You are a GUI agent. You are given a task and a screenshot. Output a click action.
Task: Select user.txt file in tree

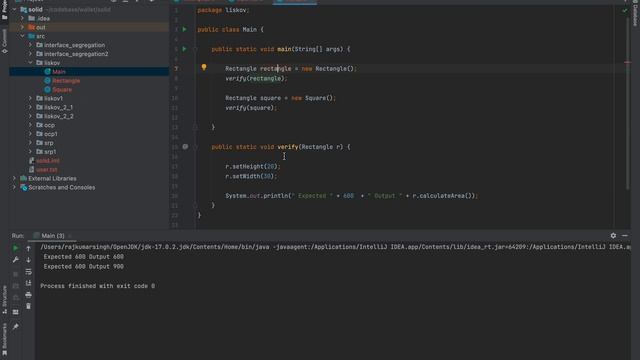coord(47,170)
